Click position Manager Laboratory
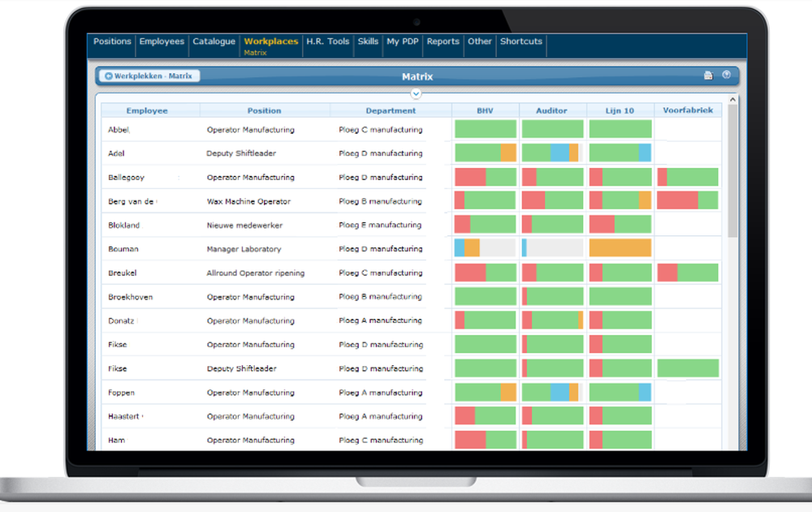The image size is (812, 512). point(244,249)
